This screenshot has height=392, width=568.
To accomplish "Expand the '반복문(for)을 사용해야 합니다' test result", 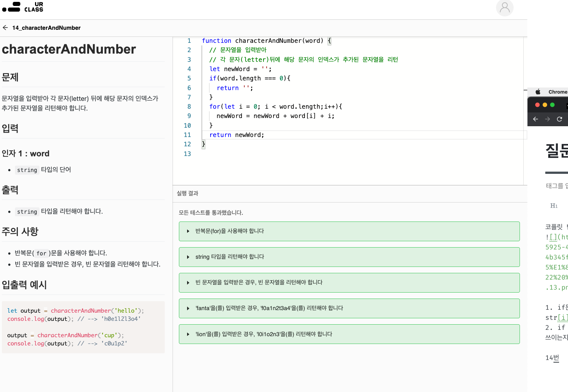I will (349, 231).
